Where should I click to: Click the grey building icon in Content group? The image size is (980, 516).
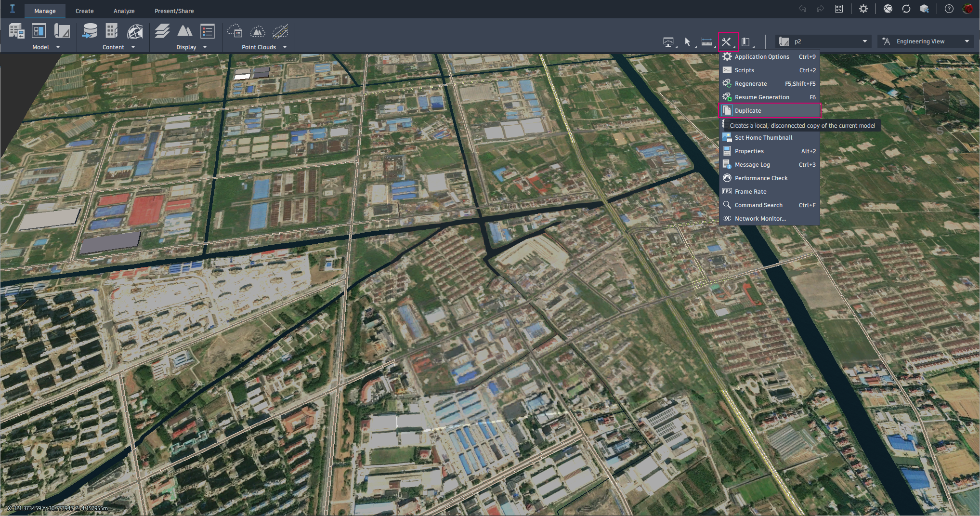coord(112,31)
